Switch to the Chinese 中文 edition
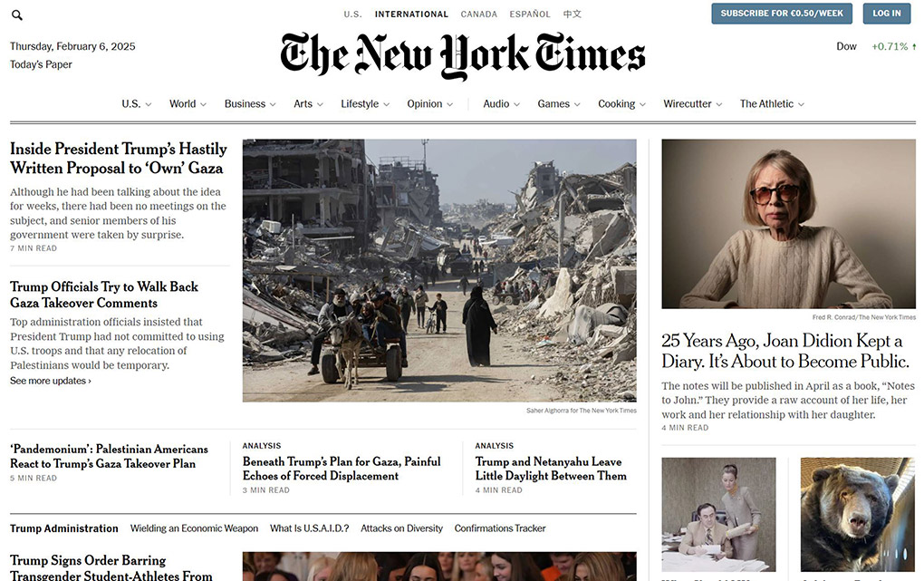Image resolution: width=924 pixels, height=581 pixels. (572, 15)
